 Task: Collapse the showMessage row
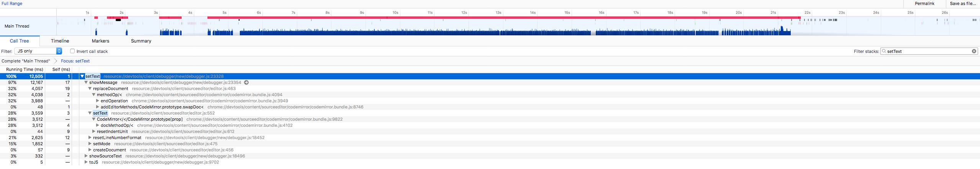pyautogui.click(x=86, y=82)
